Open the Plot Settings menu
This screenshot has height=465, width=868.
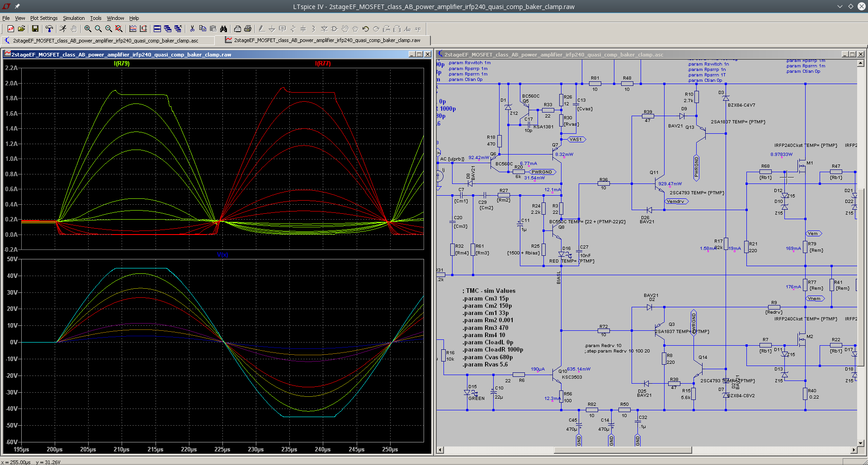pyautogui.click(x=44, y=18)
